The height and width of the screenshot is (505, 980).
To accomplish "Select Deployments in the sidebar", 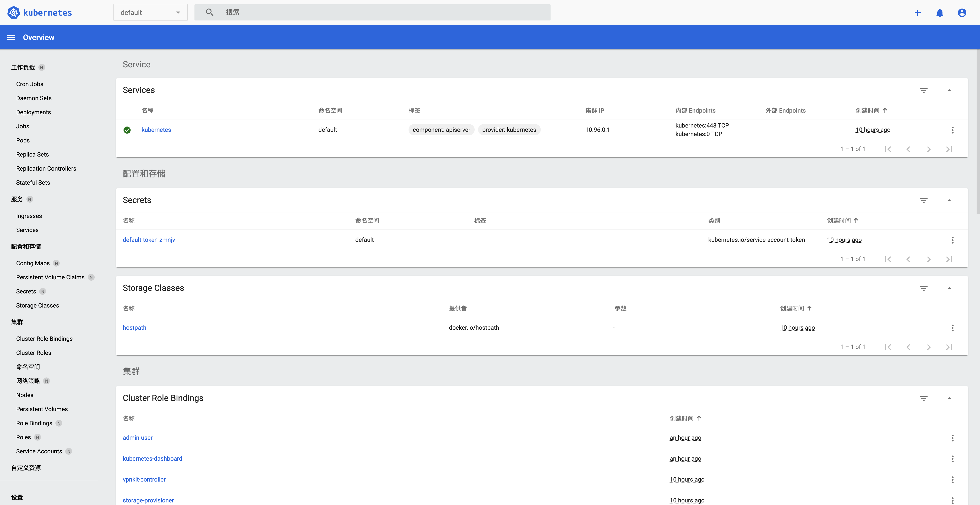I will pos(33,112).
